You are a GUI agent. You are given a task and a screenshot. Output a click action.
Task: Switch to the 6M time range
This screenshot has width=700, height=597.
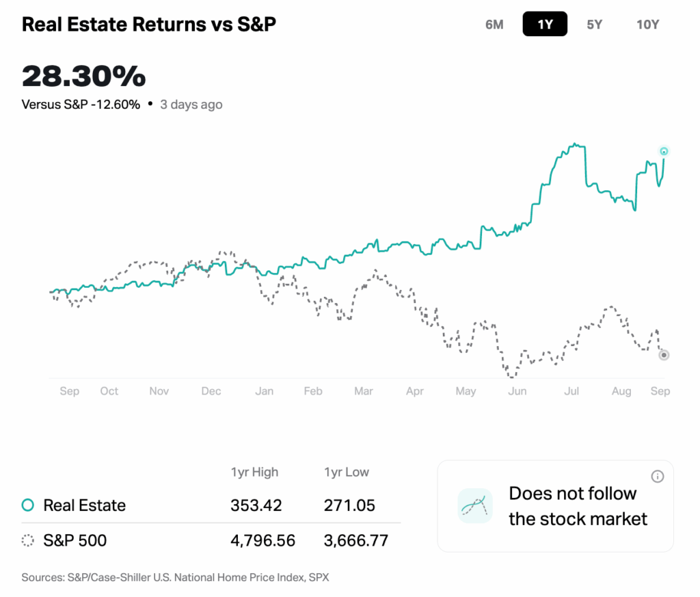tap(494, 25)
